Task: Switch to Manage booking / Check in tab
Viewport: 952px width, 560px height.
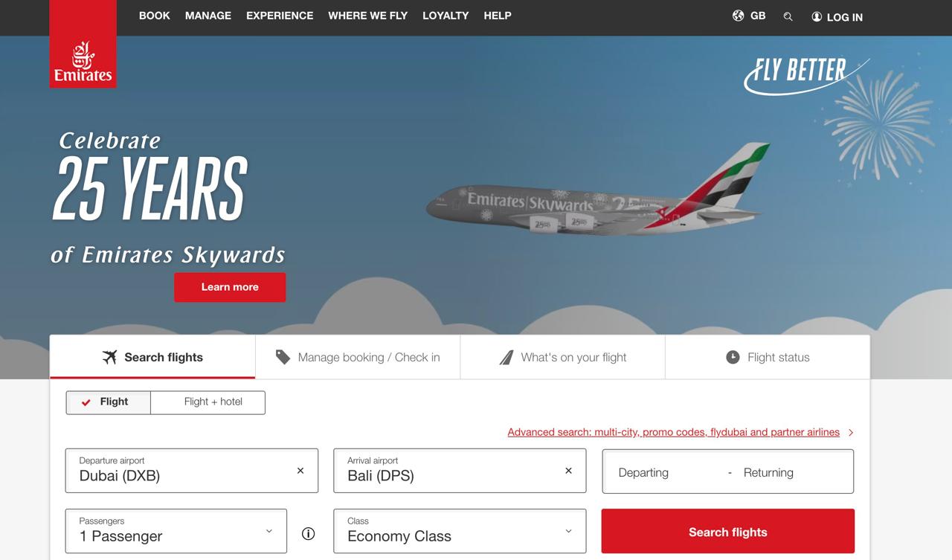Action: (x=358, y=357)
